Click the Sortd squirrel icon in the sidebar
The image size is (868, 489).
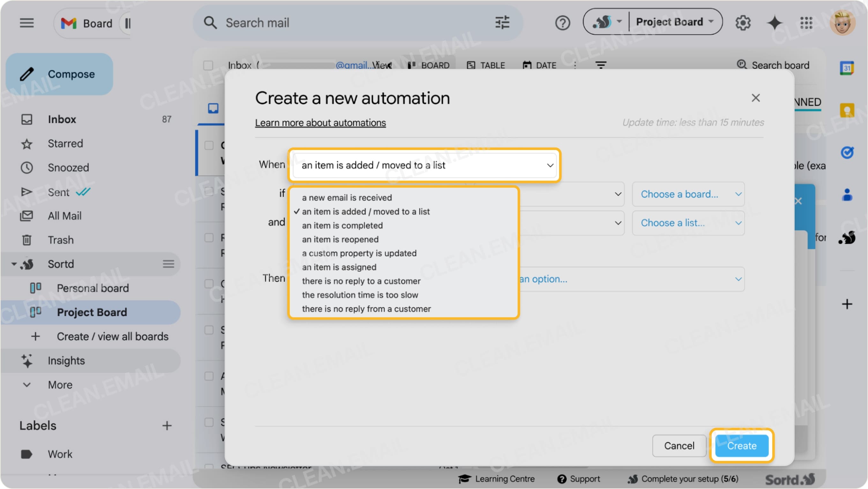coord(27,264)
